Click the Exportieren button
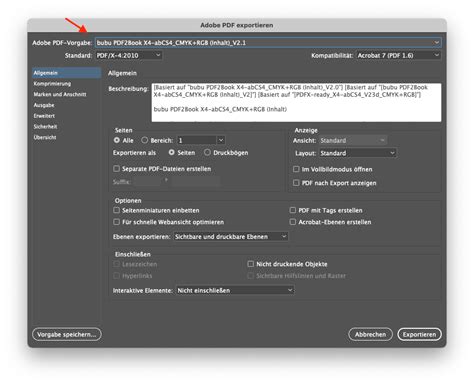The image size is (474, 384). pos(419,334)
